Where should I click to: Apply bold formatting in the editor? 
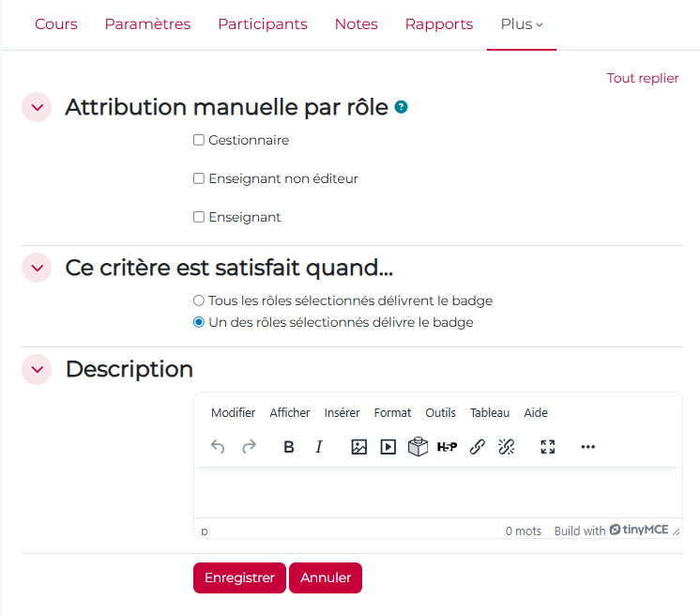289,447
